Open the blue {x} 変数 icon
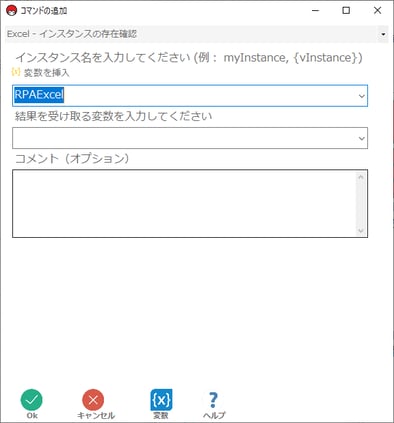Screen dimensions: 394x423 click(x=161, y=400)
